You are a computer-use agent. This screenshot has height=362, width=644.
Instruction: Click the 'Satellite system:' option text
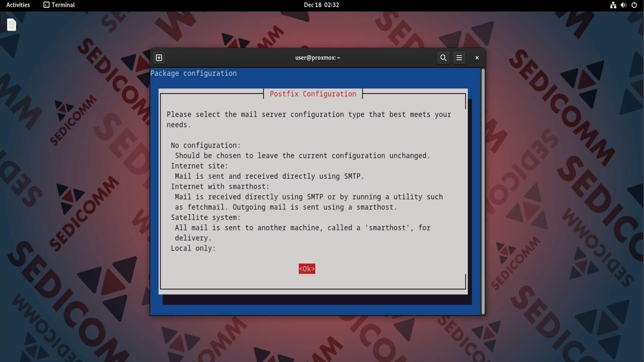[205, 218]
